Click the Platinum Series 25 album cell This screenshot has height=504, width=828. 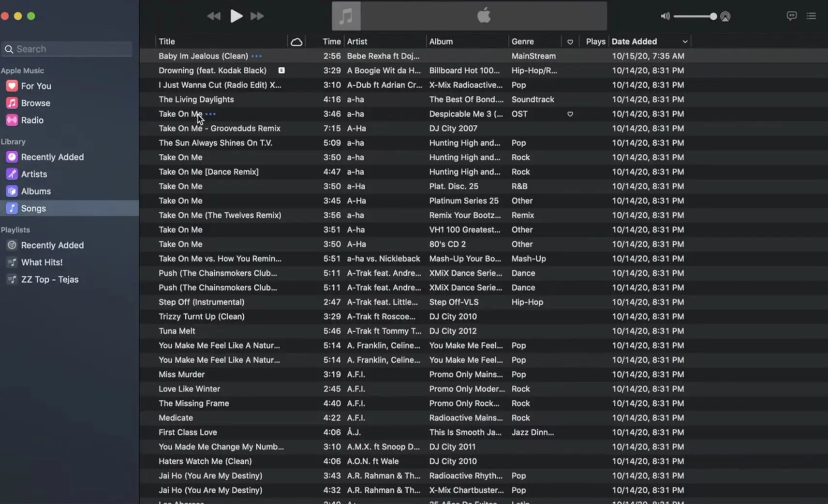point(464,201)
